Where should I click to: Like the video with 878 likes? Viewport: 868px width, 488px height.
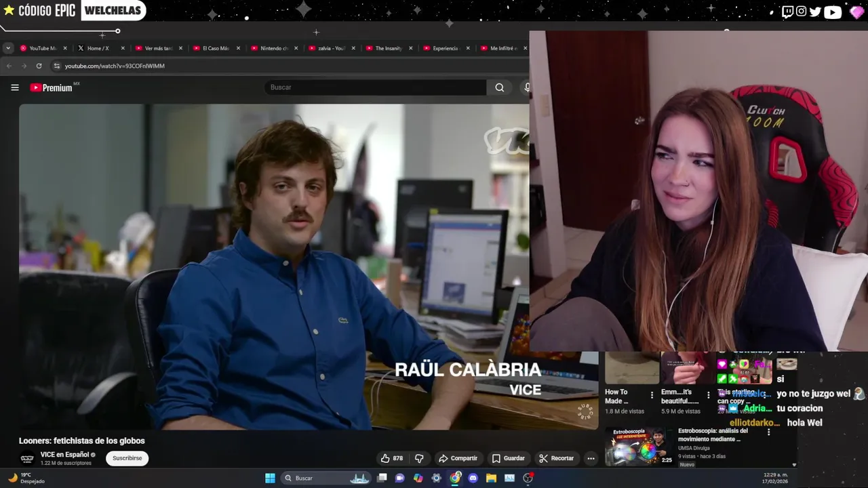(x=392, y=458)
